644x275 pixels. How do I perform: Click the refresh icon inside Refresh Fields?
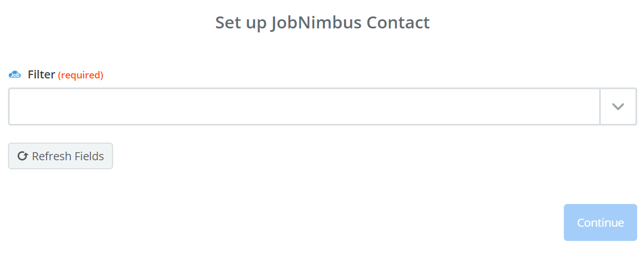(23, 156)
